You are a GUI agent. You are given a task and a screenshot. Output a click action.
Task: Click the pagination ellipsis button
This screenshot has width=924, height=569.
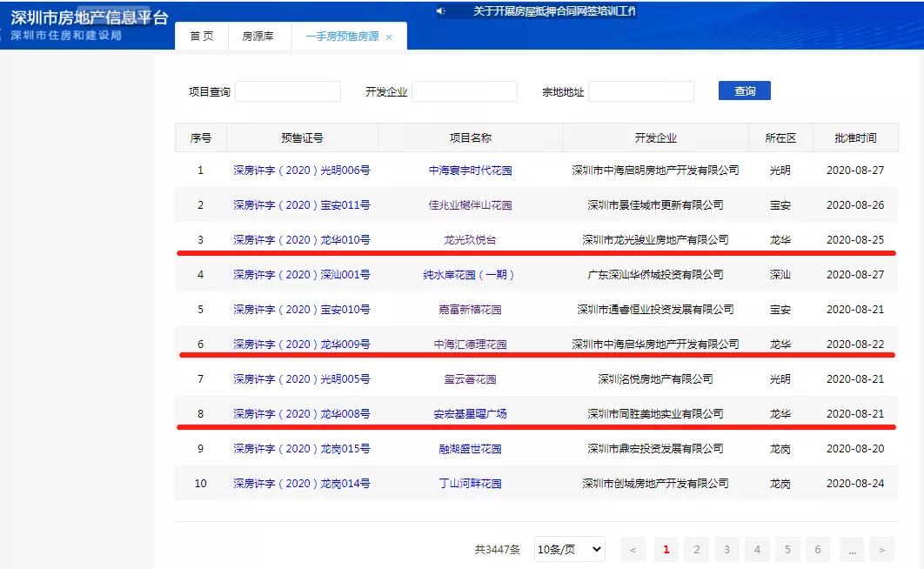[851, 549]
